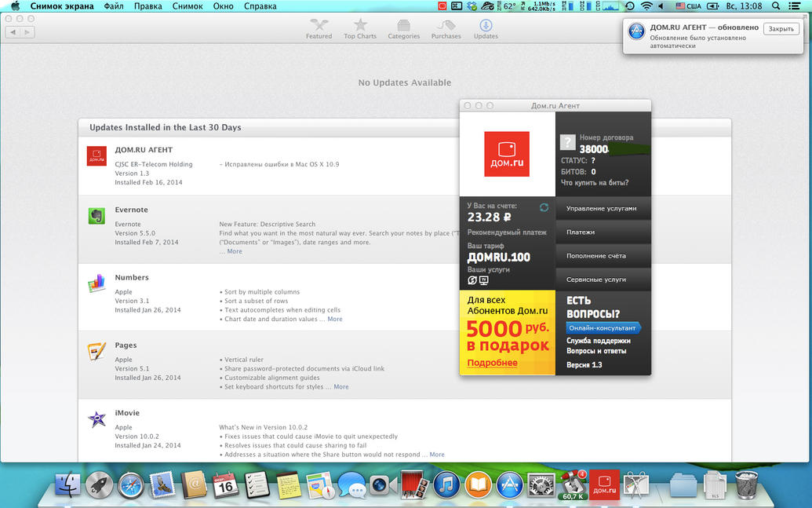Click the App Store back navigation arrow

[13, 32]
